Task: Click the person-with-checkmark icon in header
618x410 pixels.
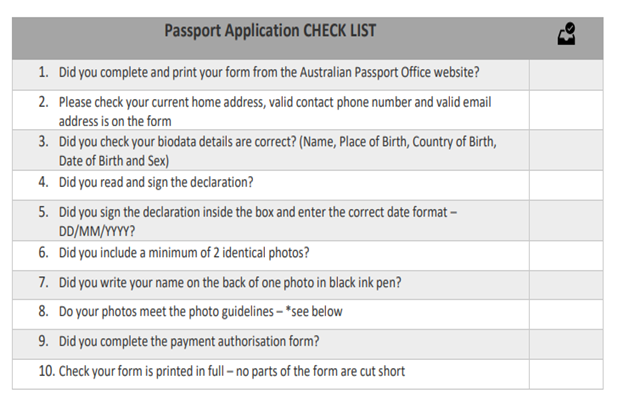Action: (566, 34)
